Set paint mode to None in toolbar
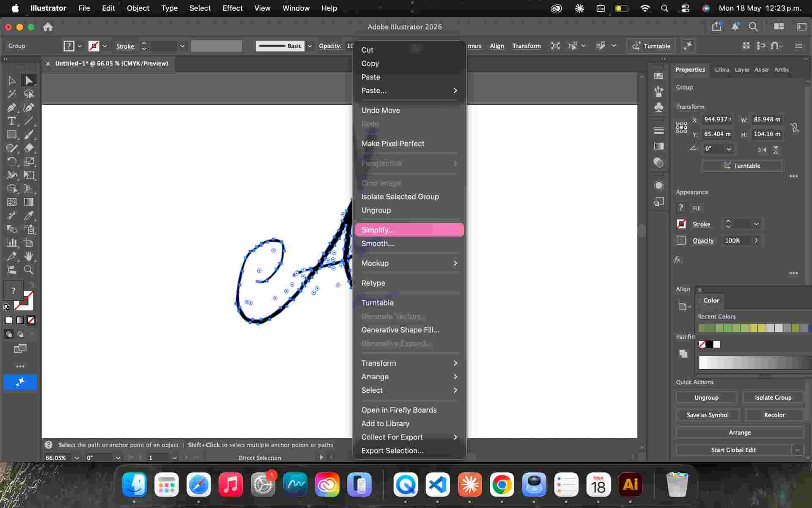 [x=31, y=320]
